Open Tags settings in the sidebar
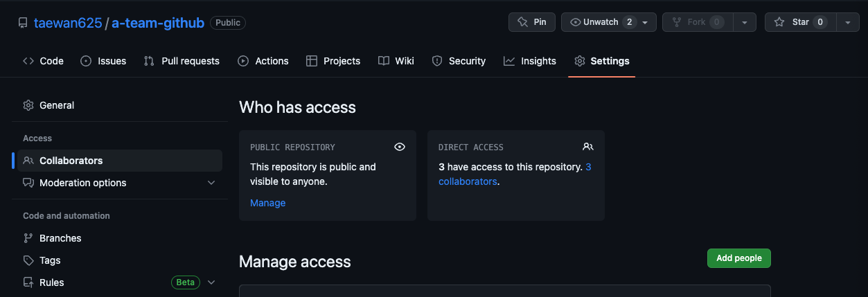This screenshot has height=297, width=868. (120, 260)
